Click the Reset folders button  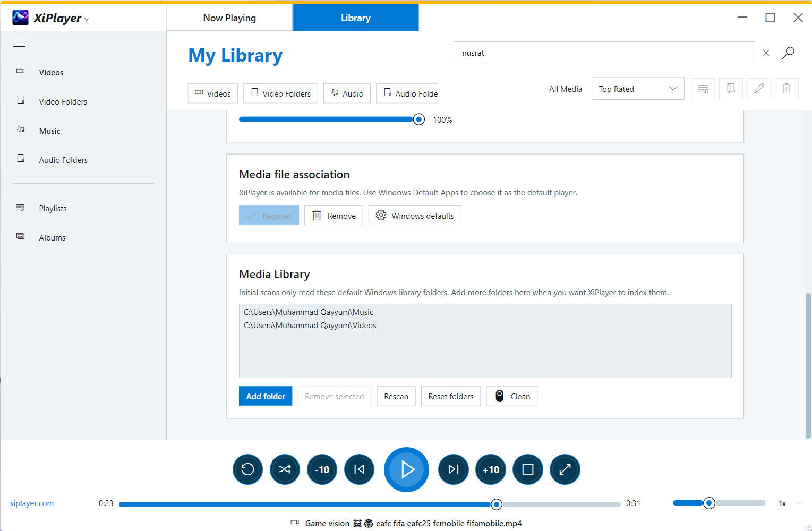coord(451,396)
